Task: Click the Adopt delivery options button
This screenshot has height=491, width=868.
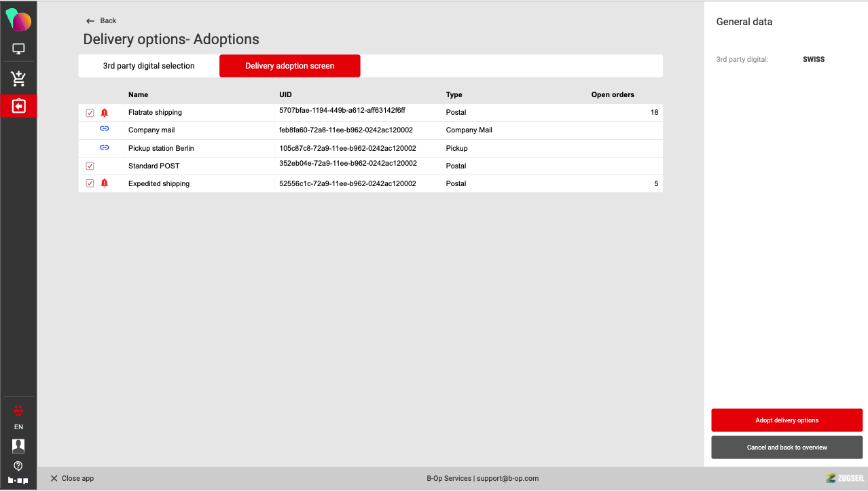Action: [x=786, y=420]
